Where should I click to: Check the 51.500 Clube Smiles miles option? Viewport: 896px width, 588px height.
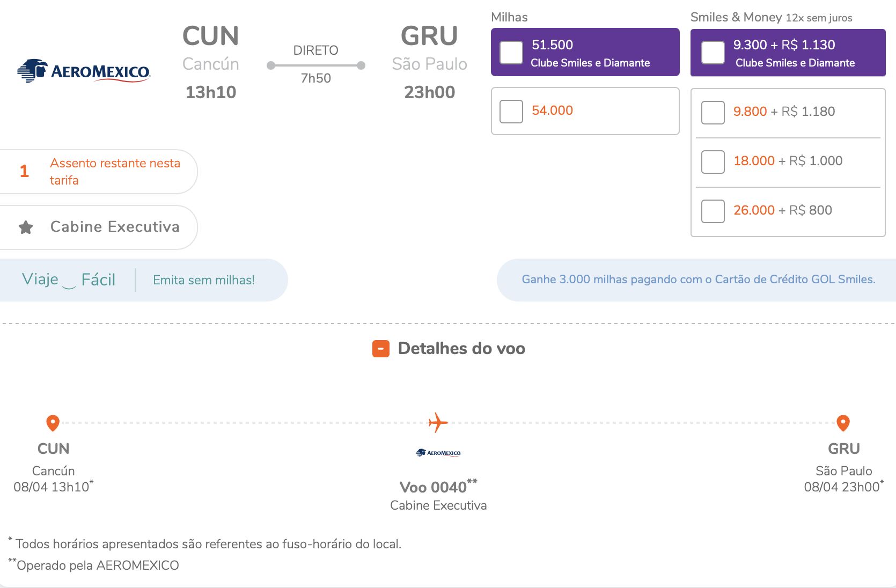point(511,53)
